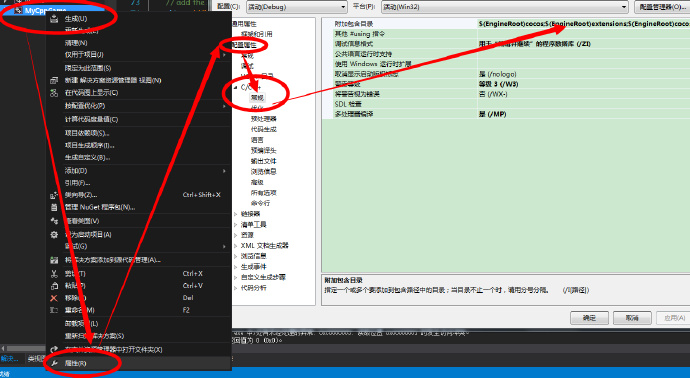Click the view class diagram icon
Screen dimensions: 690x378
[x=54, y=221]
